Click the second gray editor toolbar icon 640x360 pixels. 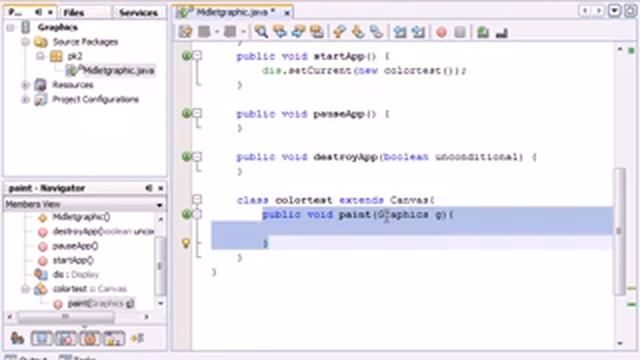point(204,31)
